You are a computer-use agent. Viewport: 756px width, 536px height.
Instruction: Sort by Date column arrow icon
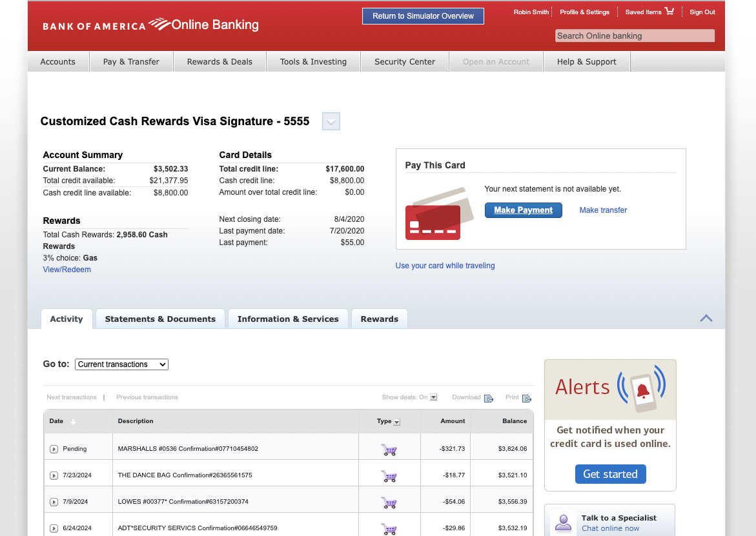pyautogui.click(x=74, y=422)
